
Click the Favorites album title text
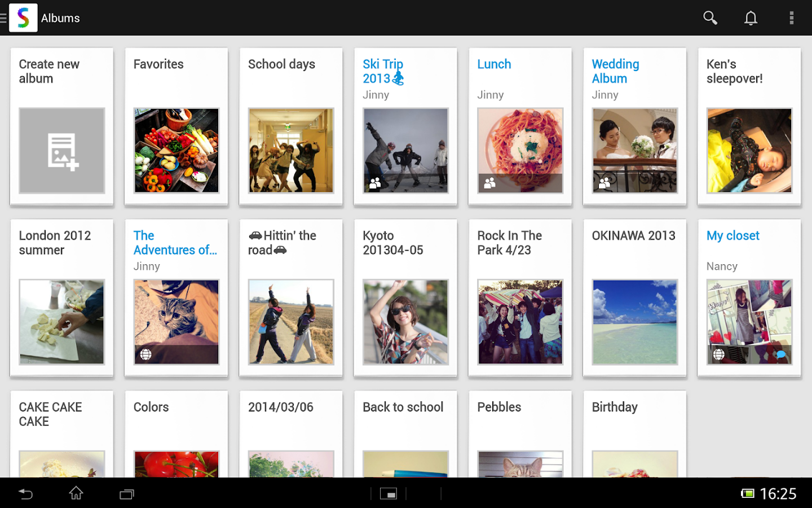pyautogui.click(x=158, y=64)
